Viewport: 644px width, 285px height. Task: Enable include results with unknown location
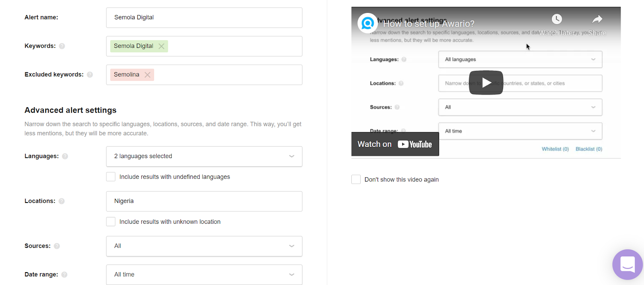tap(111, 222)
